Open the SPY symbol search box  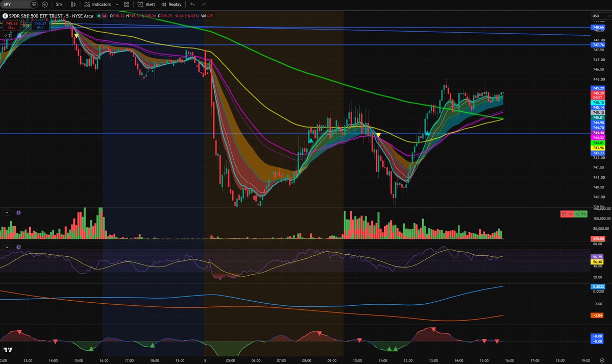tap(15, 4)
